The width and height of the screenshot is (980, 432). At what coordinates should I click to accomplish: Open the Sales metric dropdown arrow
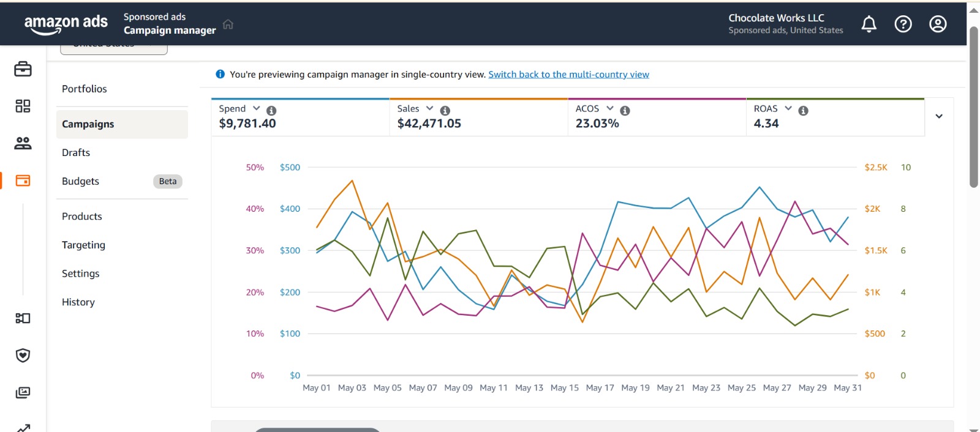coord(430,108)
